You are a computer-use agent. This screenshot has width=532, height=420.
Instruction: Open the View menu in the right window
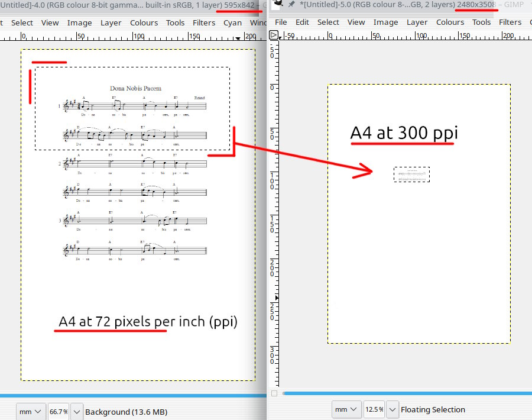point(356,22)
